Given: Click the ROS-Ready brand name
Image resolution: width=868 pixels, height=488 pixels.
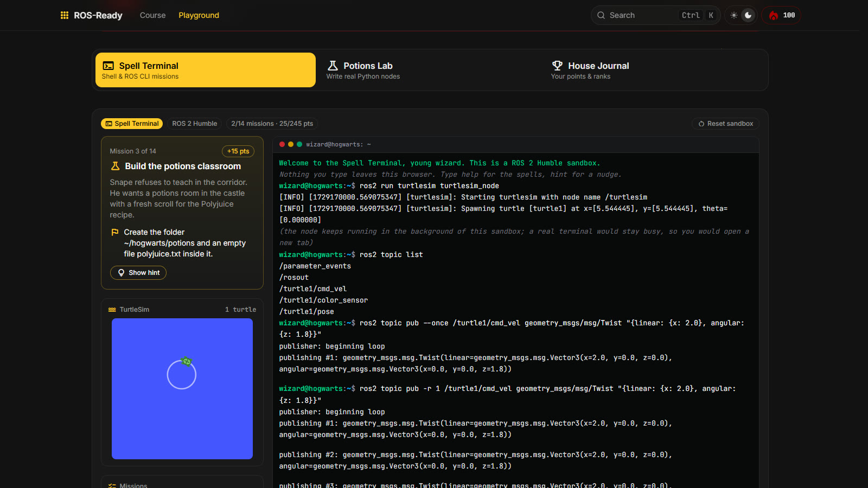Looking at the screenshot, I should [x=98, y=15].
